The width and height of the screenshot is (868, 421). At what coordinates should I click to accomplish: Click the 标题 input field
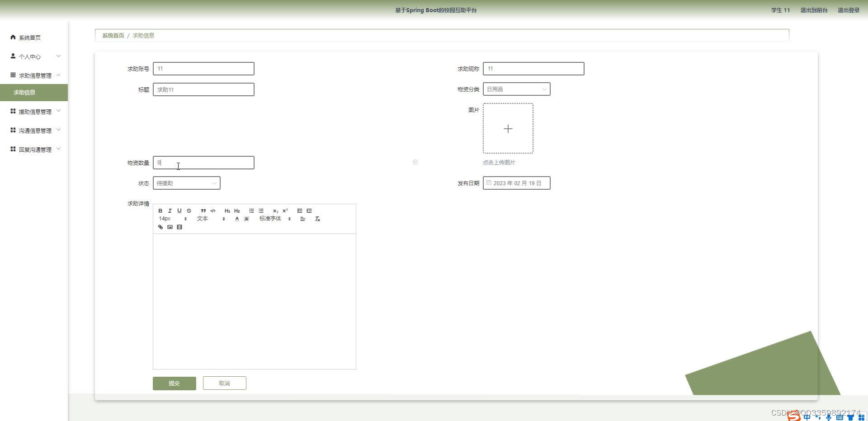tap(203, 89)
